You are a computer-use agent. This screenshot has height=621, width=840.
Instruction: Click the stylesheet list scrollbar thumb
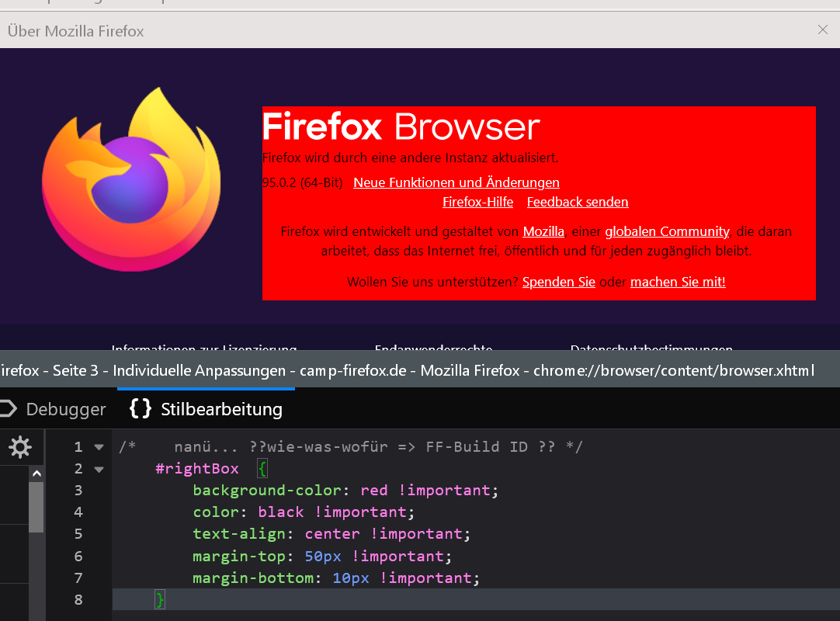point(36,506)
